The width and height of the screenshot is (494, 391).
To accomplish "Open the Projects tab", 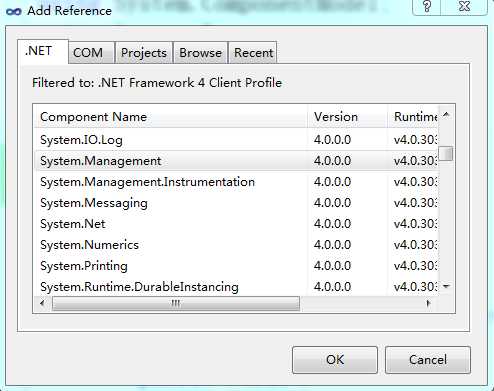I will pos(144,53).
